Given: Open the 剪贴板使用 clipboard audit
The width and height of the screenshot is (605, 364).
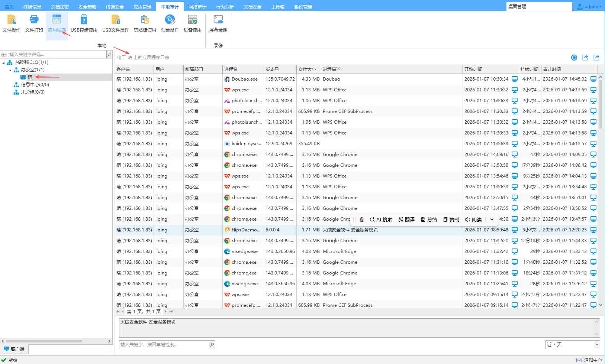Looking at the screenshot, I should [145, 23].
